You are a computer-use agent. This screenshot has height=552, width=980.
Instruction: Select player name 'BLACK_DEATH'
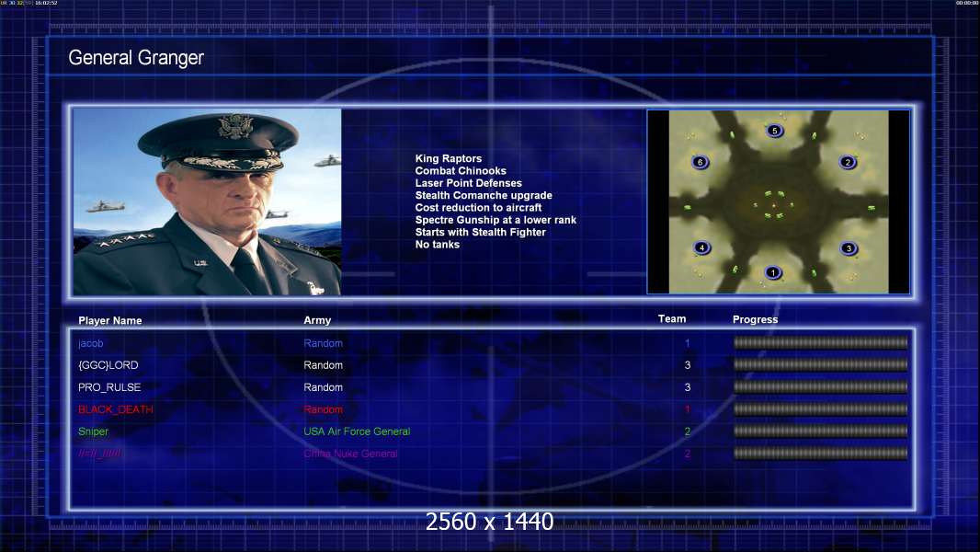pos(116,409)
